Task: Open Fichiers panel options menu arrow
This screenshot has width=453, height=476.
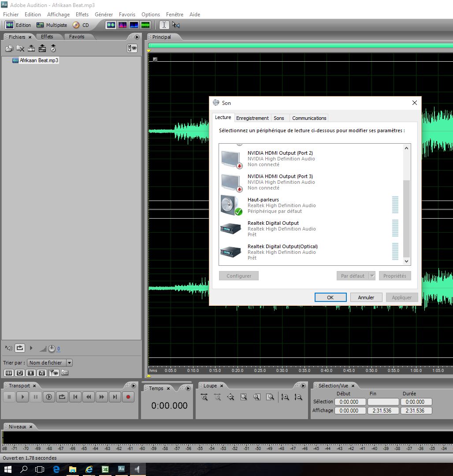Action: click(137, 37)
